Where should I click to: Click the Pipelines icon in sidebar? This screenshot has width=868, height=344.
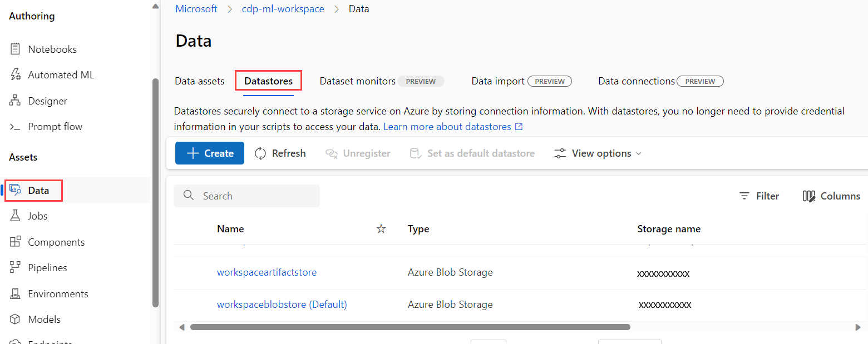tap(16, 268)
